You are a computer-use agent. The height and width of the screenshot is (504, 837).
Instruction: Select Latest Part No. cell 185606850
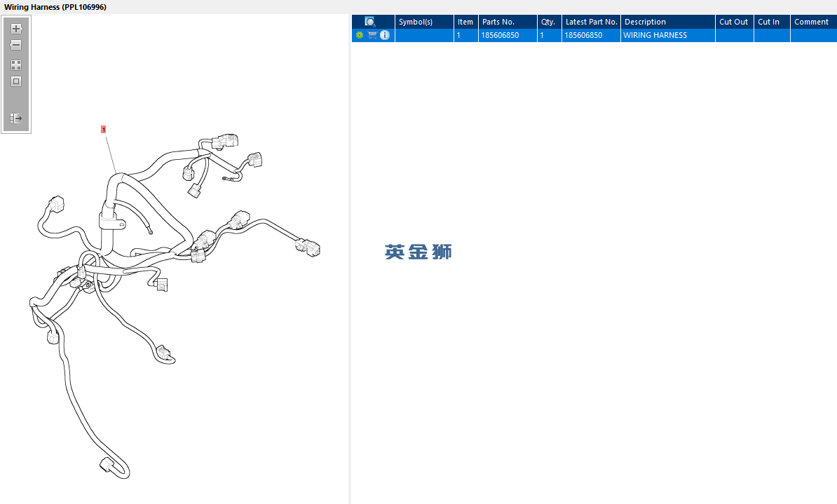tap(591, 35)
